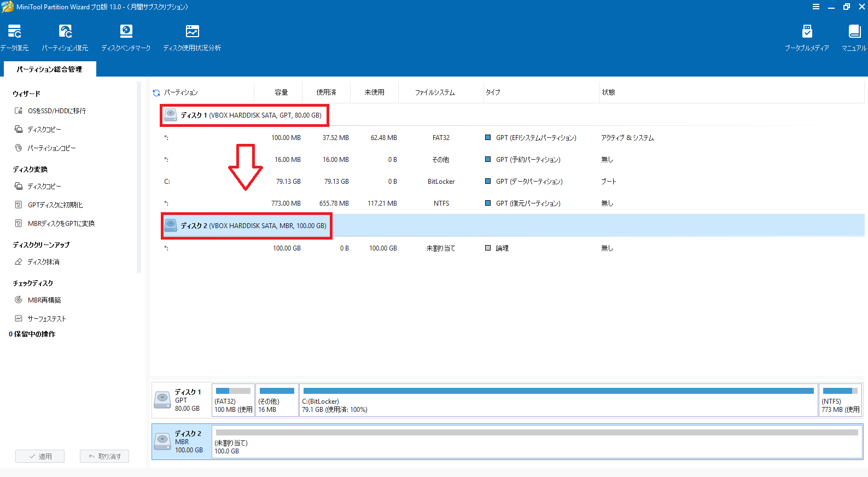The width and height of the screenshot is (868, 477).
Task: Open ディスク使用状況分析 analyzer
Action: point(192,38)
